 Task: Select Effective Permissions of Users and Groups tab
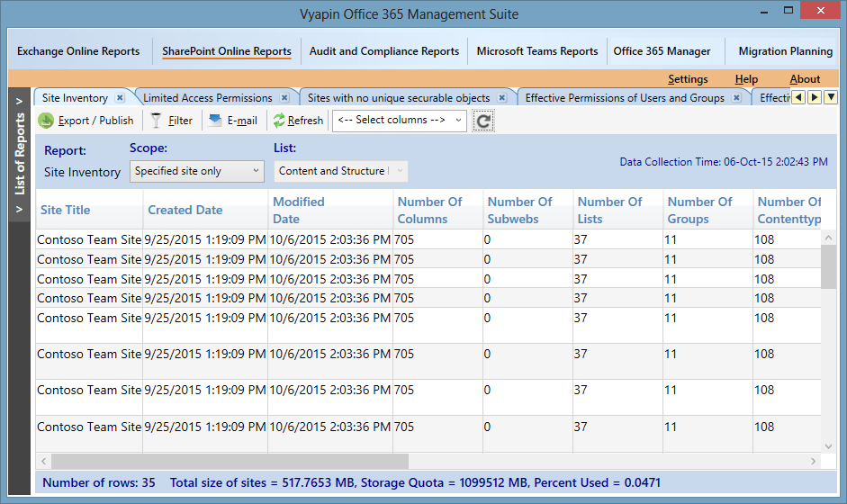point(625,98)
